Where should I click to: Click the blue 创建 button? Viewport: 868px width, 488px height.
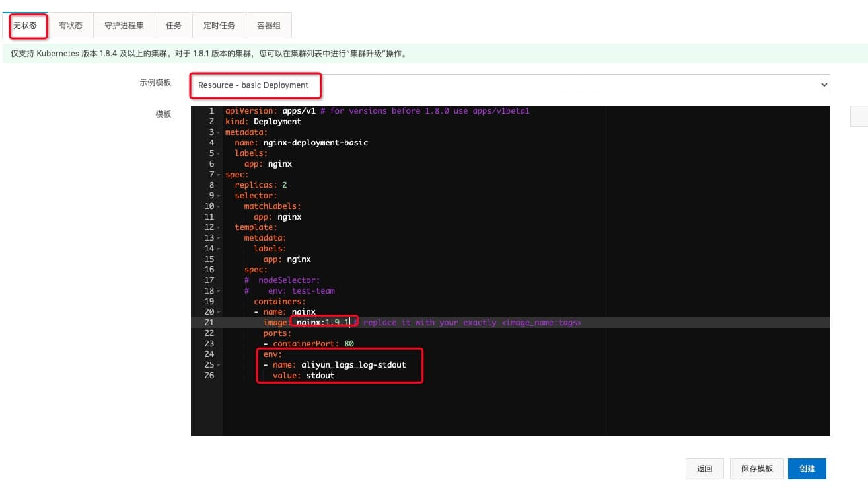tap(807, 469)
